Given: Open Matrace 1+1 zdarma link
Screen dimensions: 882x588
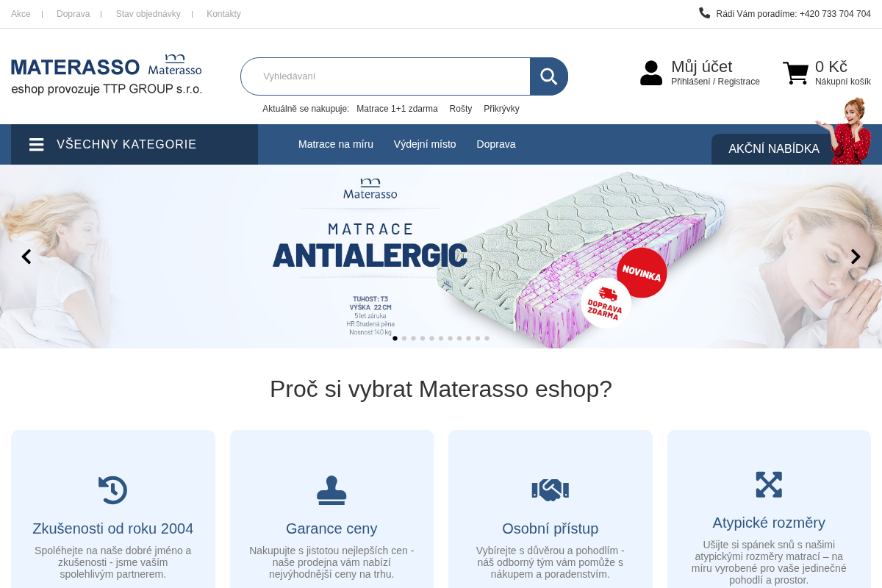Looking at the screenshot, I should point(397,109).
